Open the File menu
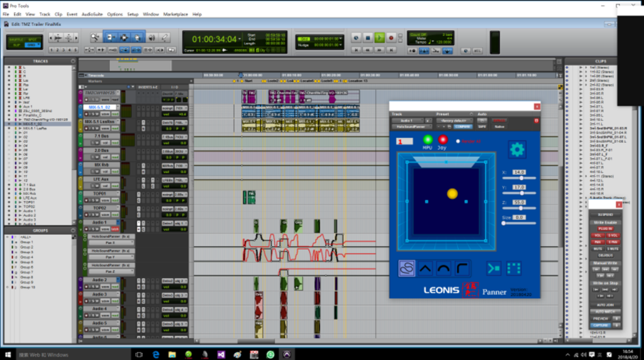 click(x=6, y=14)
